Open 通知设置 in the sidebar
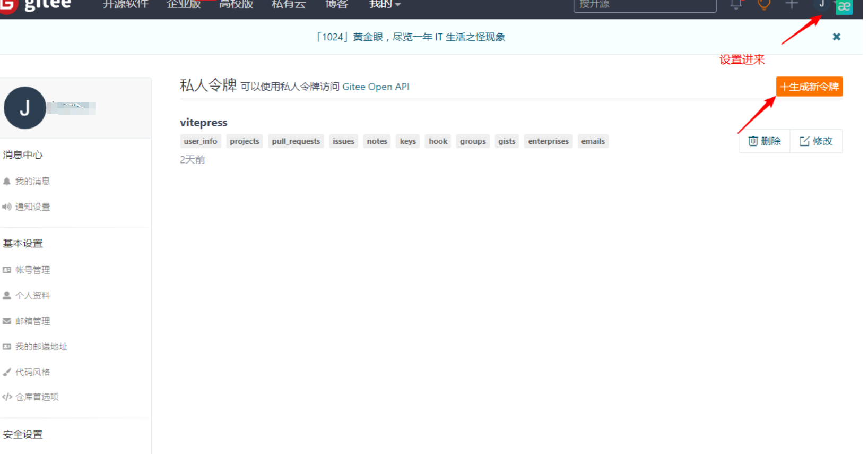 point(32,207)
